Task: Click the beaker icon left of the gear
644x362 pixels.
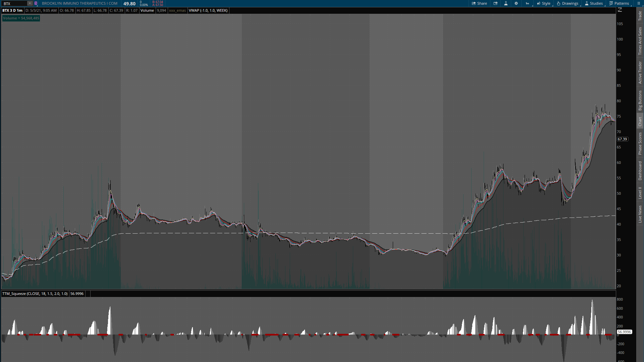Action: pos(506,3)
